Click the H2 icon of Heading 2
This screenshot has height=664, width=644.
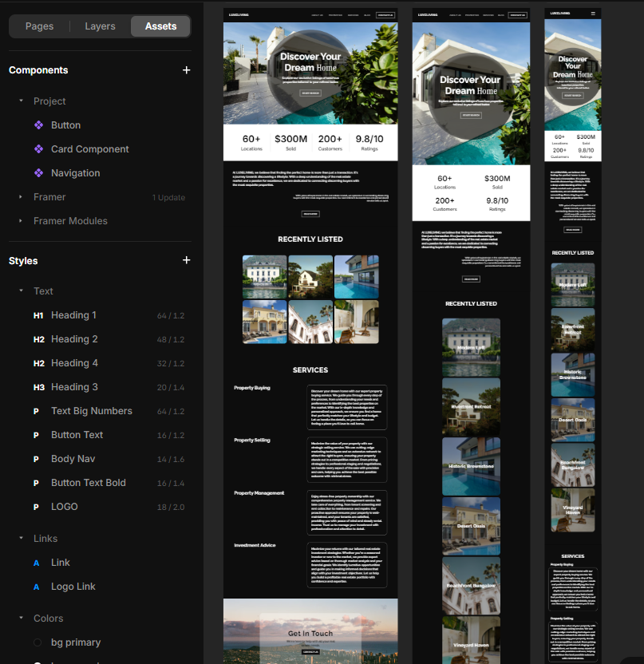38,340
